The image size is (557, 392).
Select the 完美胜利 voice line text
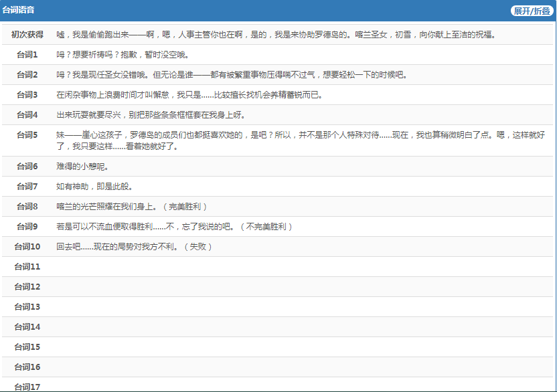point(132,206)
